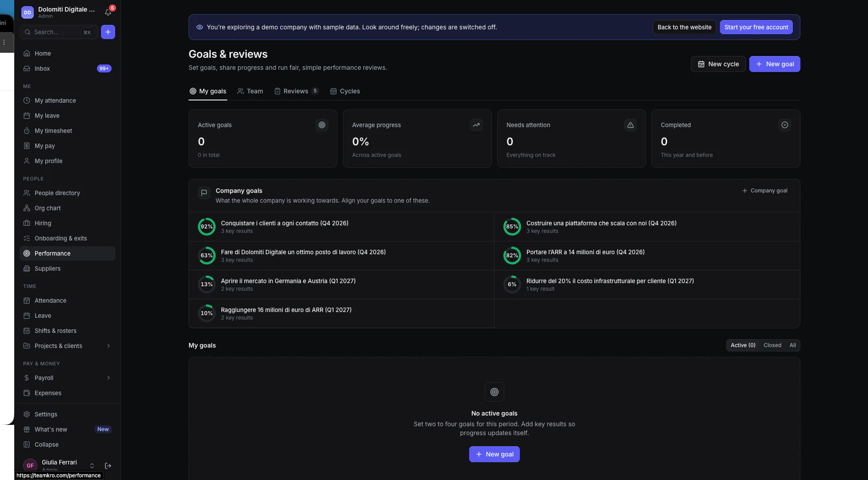Viewport: 868px width, 480px height.
Task: Open the notifications bell
Action: (x=108, y=12)
